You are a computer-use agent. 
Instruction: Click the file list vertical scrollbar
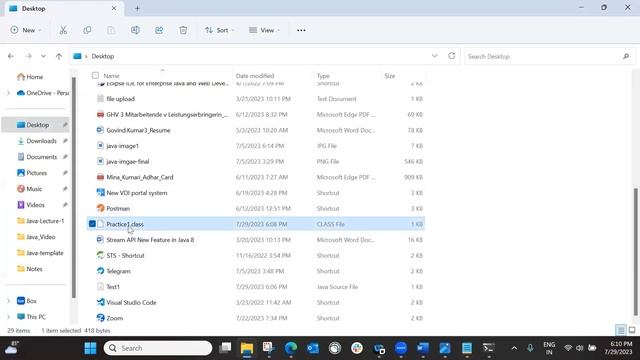click(x=635, y=252)
